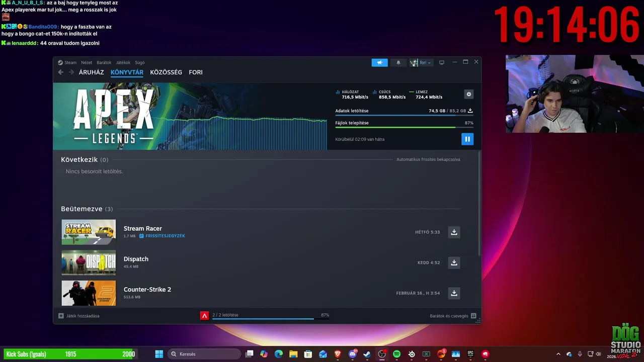644x362 pixels.
Task: Open the Barátok menu
Action: point(104,62)
